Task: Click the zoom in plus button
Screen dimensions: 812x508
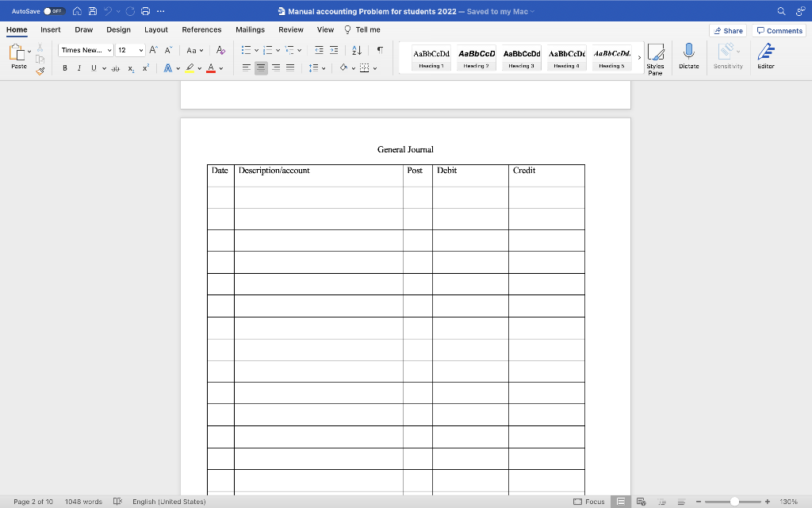Action: click(768, 502)
